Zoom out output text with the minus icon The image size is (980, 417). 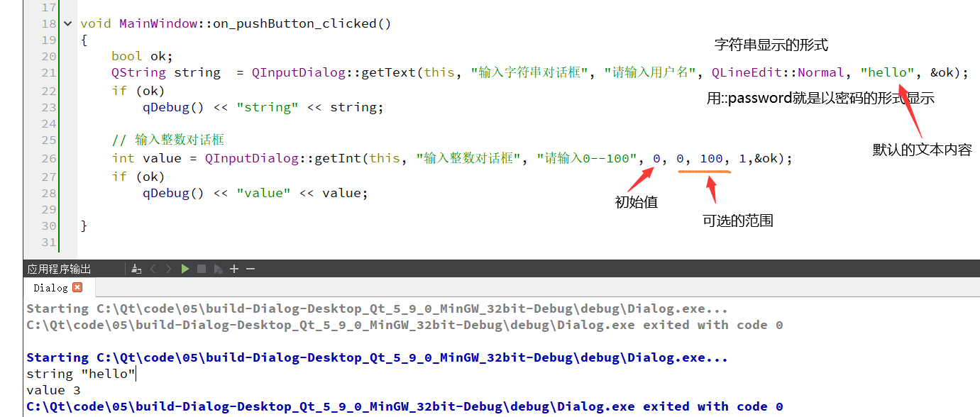point(250,269)
